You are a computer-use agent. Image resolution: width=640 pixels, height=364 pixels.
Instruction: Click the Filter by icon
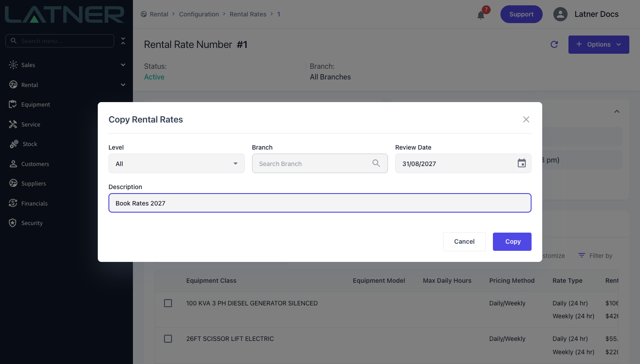[x=582, y=256]
